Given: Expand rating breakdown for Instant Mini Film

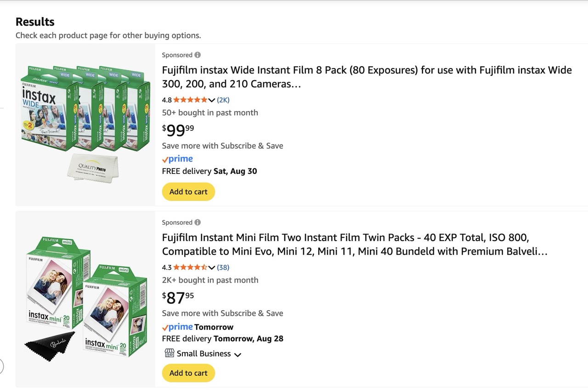Looking at the screenshot, I should (x=212, y=268).
